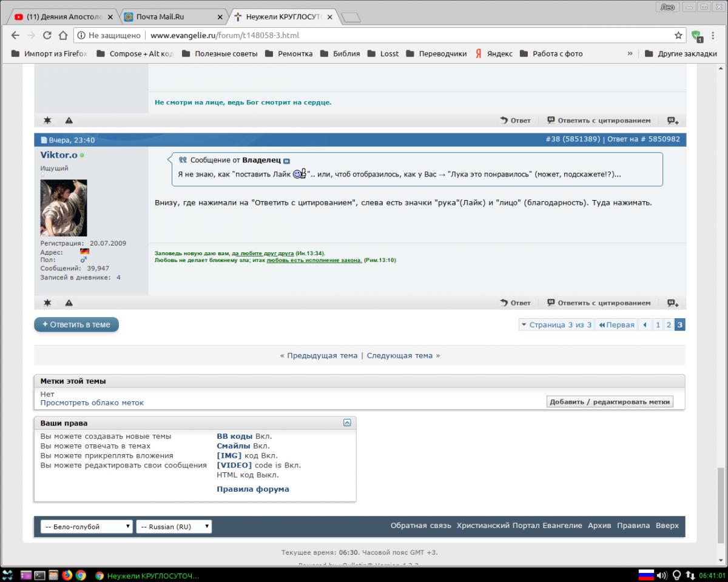Bookmark this page with the star icon
The height and width of the screenshot is (582, 728).
click(x=678, y=35)
